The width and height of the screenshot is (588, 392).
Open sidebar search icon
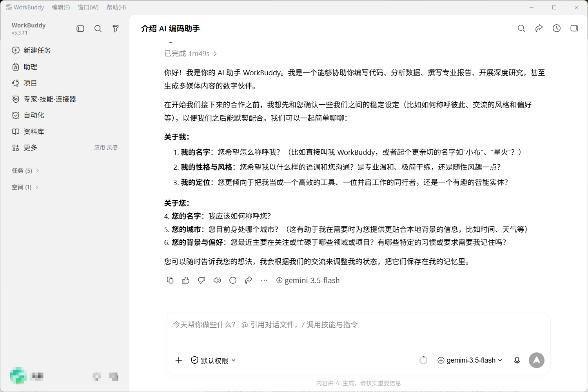(98, 29)
